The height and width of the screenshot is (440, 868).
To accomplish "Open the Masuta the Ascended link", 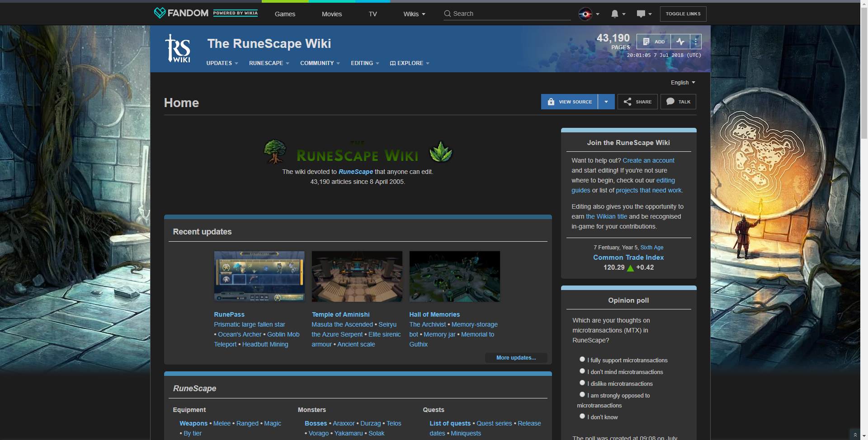I will (x=342, y=324).
